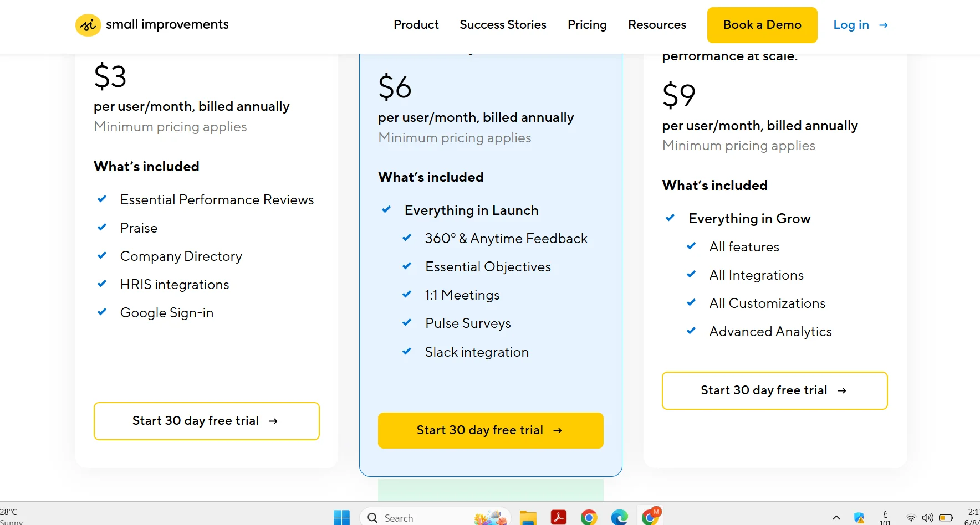980x525 pixels.
Task: Open Microsoft Edge from the taskbar
Action: pyautogui.click(x=619, y=518)
